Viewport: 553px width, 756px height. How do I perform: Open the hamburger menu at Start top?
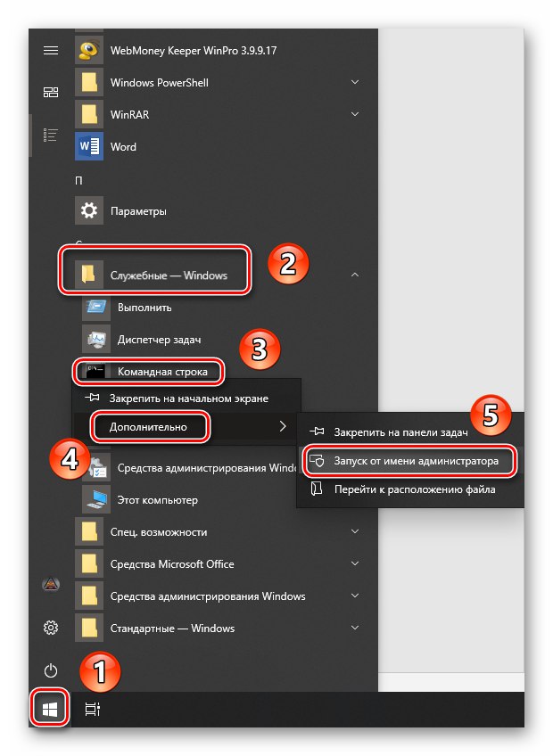[51, 51]
